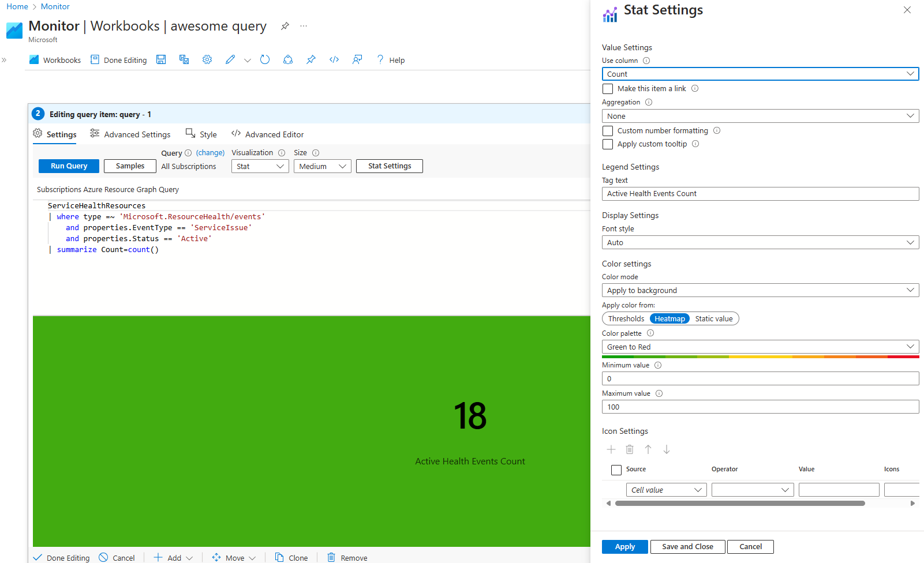Open the Use column dropdown showing Count

click(760, 74)
